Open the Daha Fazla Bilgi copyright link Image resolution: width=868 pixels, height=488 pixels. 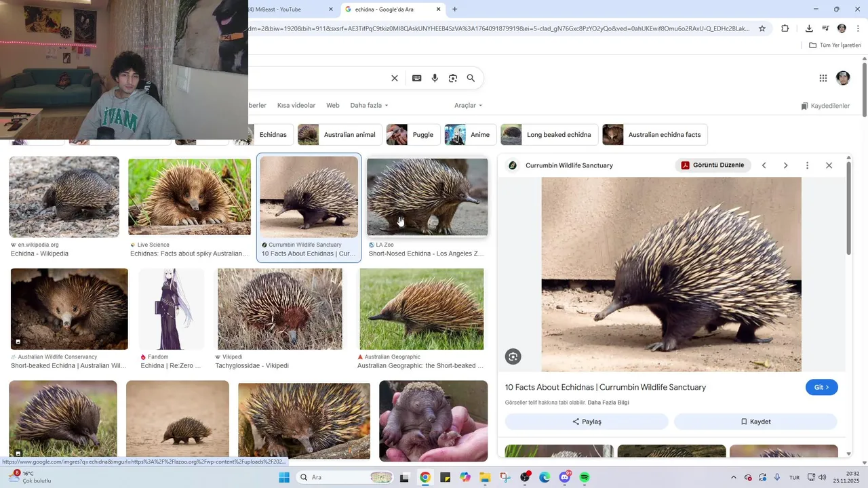608,403
